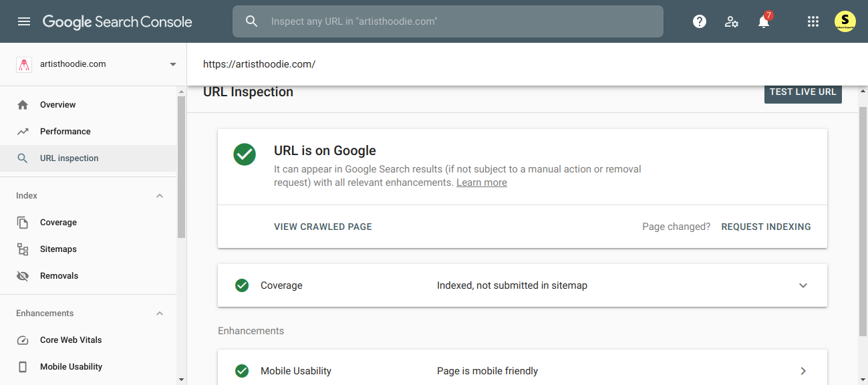
Task: Click the Core Web Vitals gauge icon
Action: (23, 340)
